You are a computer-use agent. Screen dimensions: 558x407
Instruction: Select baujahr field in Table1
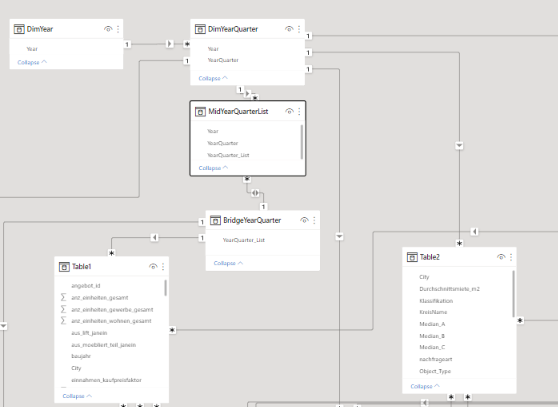pyautogui.click(x=81, y=356)
